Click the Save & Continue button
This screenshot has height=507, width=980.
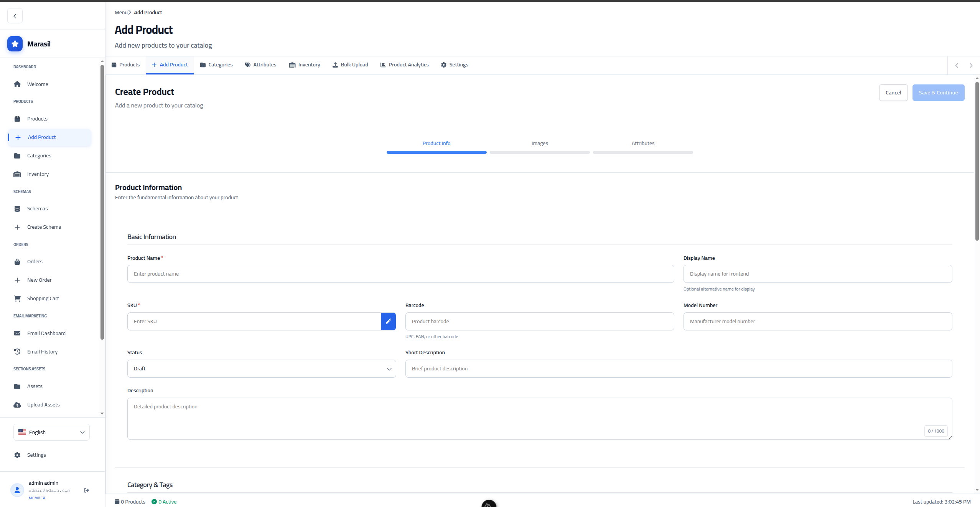(938, 92)
